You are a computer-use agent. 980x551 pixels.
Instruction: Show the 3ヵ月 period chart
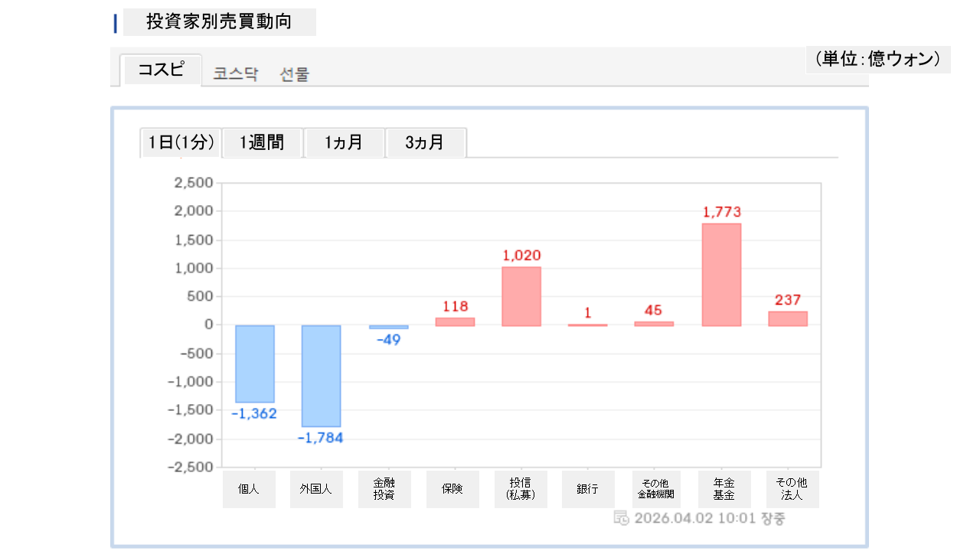pyautogui.click(x=425, y=142)
